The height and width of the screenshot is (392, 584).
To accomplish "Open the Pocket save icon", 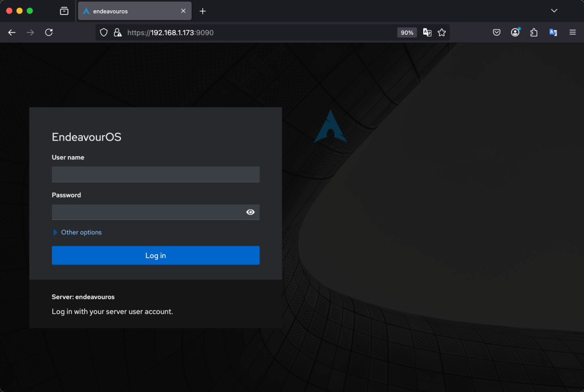I will point(497,32).
